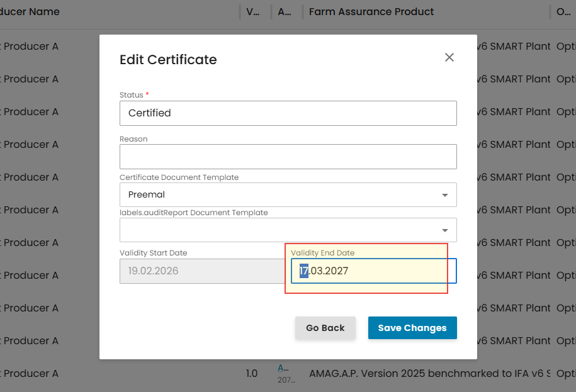Click the Farm Assurance Product column header
Screen dimensions: 576x392
point(371,11)
